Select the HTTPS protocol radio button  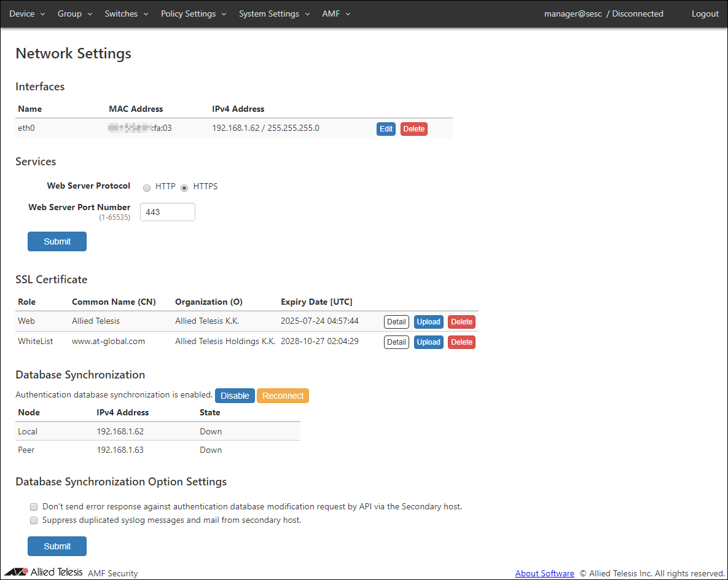pyautogui.click(x=184, y=187)
